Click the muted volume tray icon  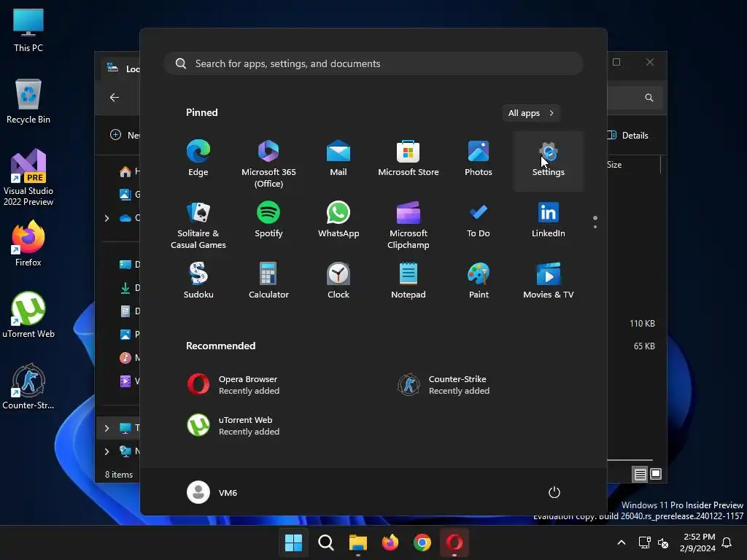[662, 542]
